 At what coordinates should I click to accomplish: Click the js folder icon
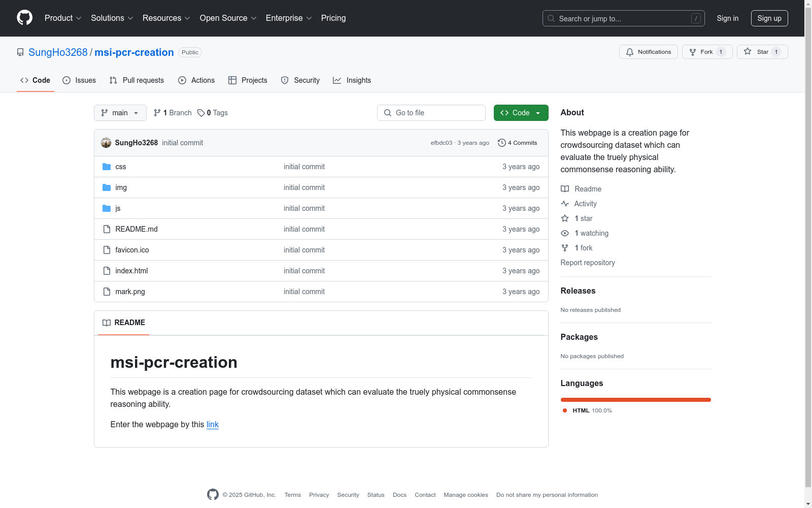[x=107, y=208]
